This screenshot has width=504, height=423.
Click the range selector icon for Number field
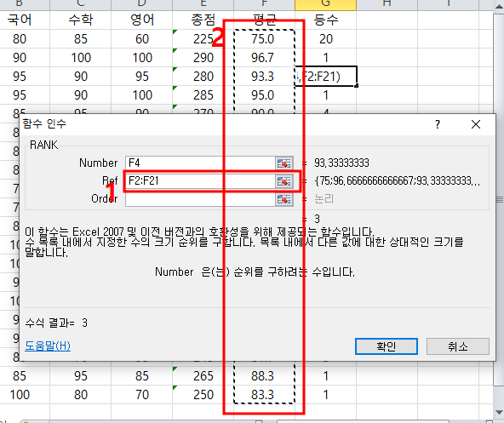pyautogui.click(x=284, y=163)
